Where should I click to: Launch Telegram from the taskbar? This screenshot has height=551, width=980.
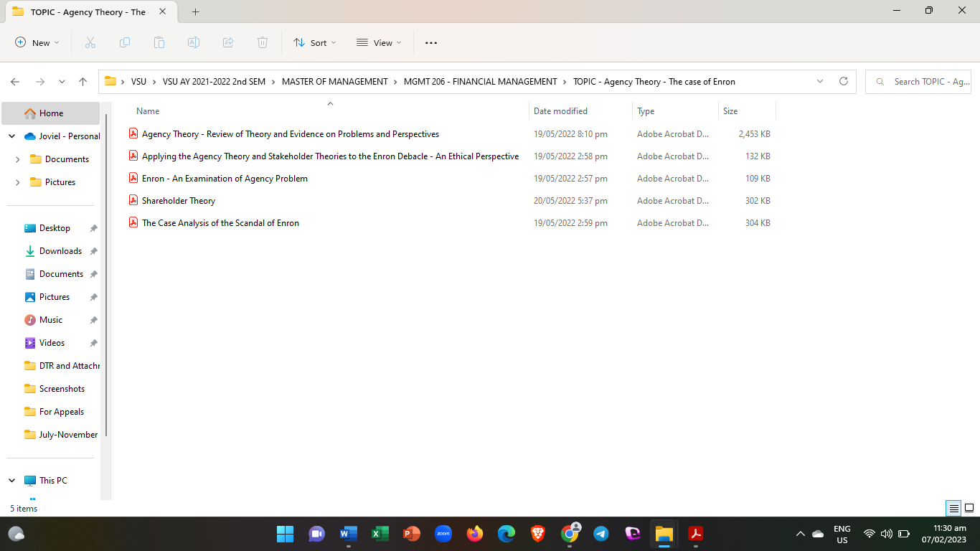tap(601, 534)
